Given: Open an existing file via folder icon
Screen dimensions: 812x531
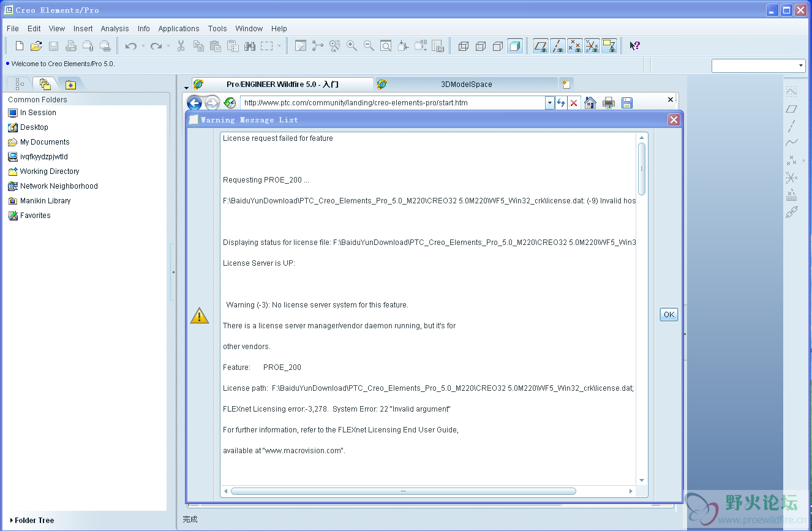Looking at the screenshot, I should tap(36, 46).
